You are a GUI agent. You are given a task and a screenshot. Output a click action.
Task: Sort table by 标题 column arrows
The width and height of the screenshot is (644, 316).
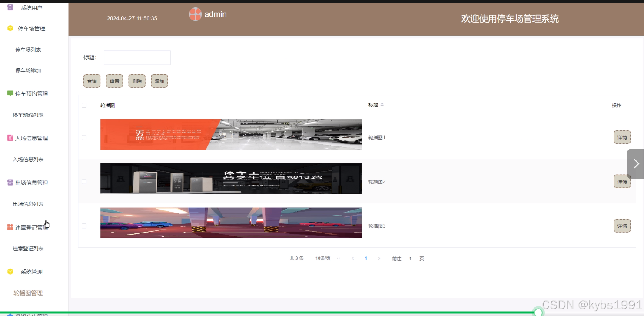382,105
